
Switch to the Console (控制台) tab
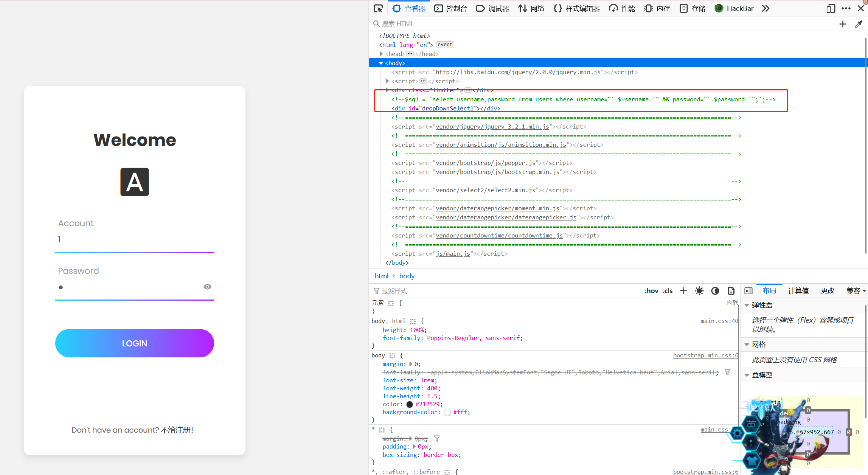(450, 8)
